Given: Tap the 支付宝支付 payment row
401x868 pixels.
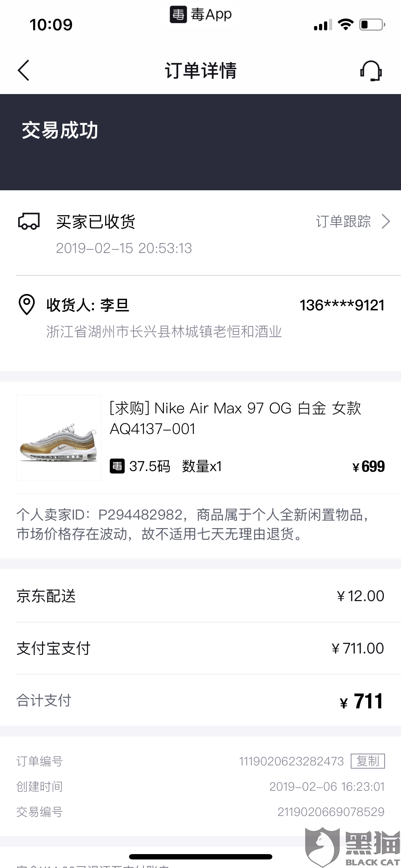Looking at the screenshot, I should (200, 649).
